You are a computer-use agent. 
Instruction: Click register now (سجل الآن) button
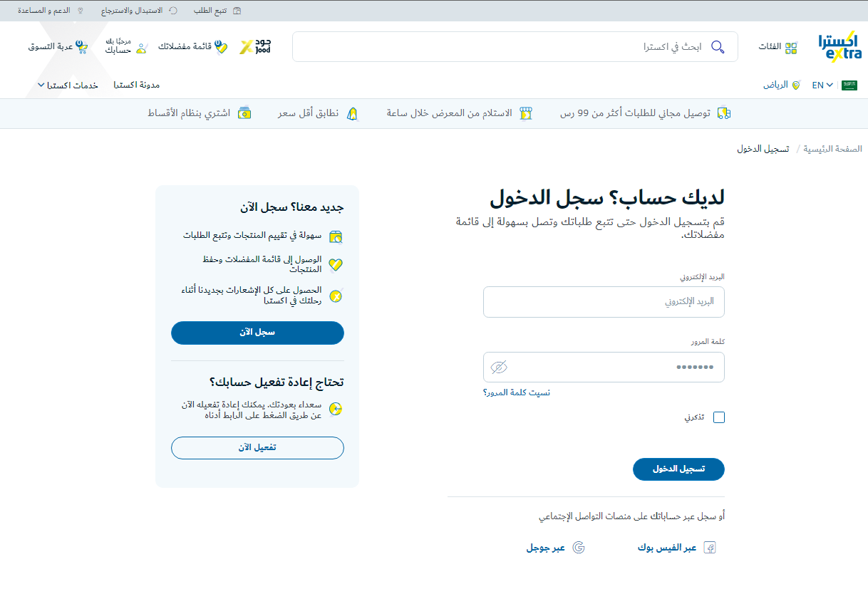coord(257,333)
